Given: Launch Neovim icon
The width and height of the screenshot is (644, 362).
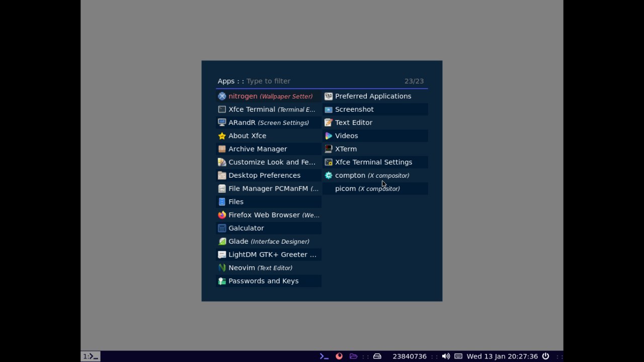Looking at the screenshot, I should click(x=222, y=268).
